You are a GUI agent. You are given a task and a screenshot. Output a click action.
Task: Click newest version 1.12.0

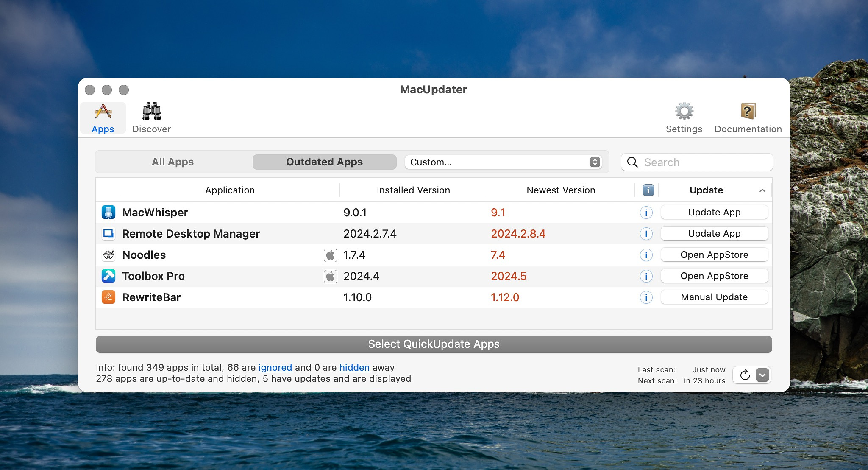click(x=505, y=297)
